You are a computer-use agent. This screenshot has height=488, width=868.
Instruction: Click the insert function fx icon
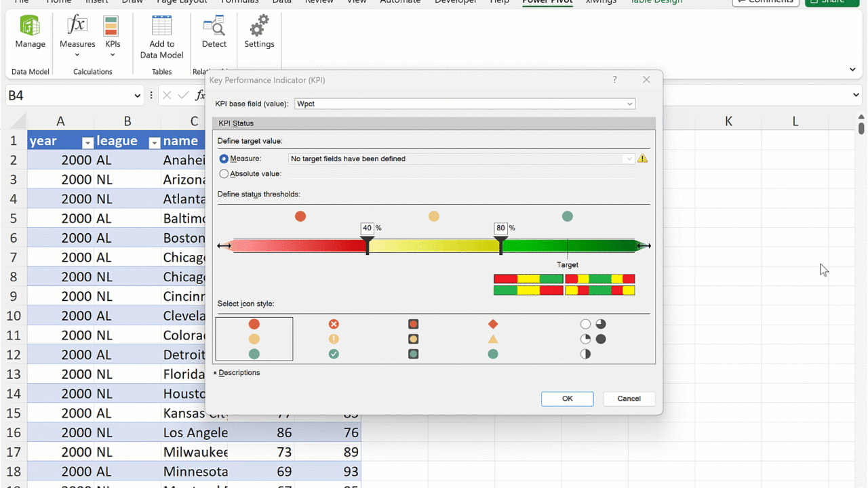(x=200, y=96)
